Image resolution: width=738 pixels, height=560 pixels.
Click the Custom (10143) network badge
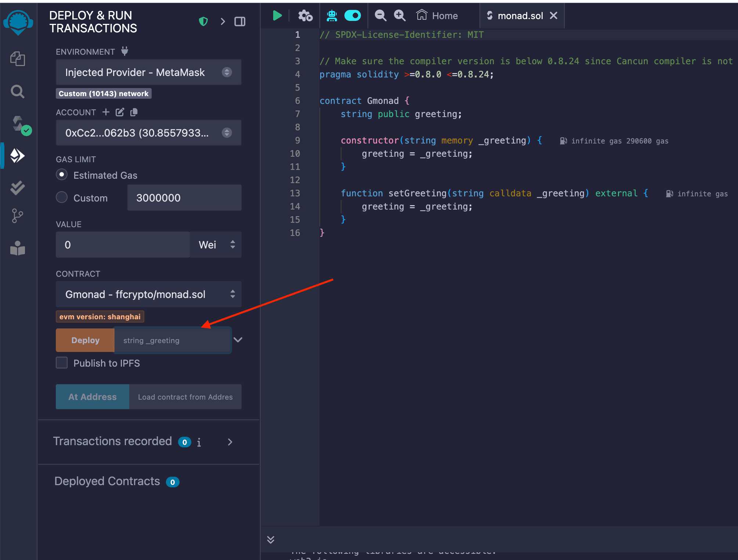(104, 94)
